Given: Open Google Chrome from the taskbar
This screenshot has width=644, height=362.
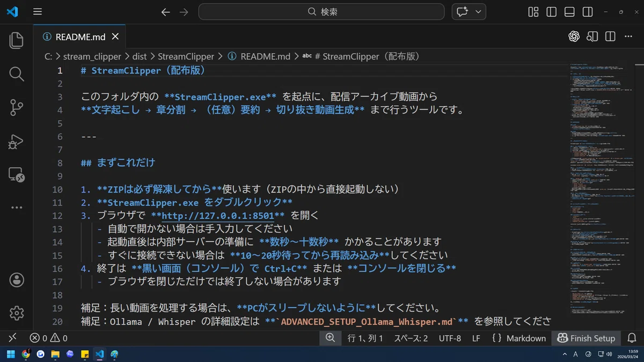Looking at the screenshot, I should (26, 354).
